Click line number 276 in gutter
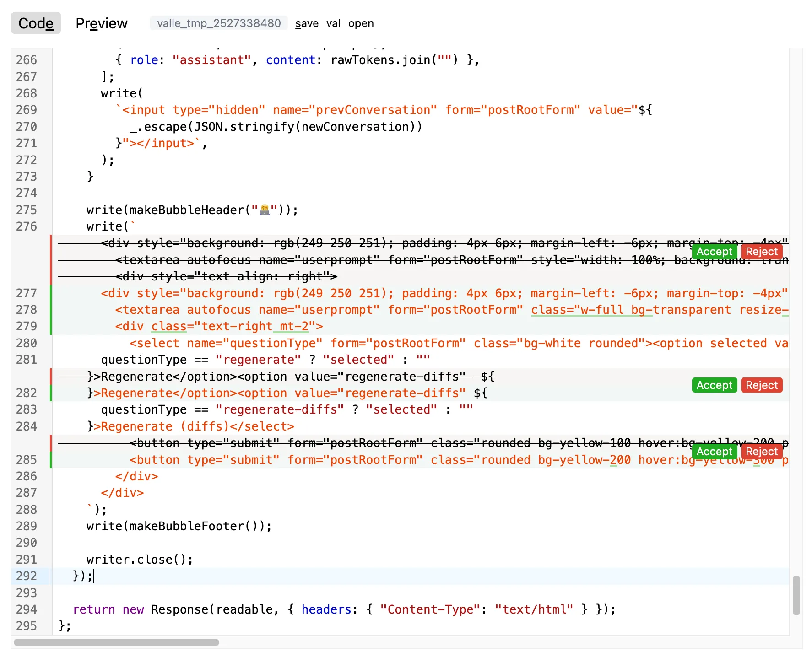This screenshot has height=657, width=812. pyautogui.click(x=27, y=226)
